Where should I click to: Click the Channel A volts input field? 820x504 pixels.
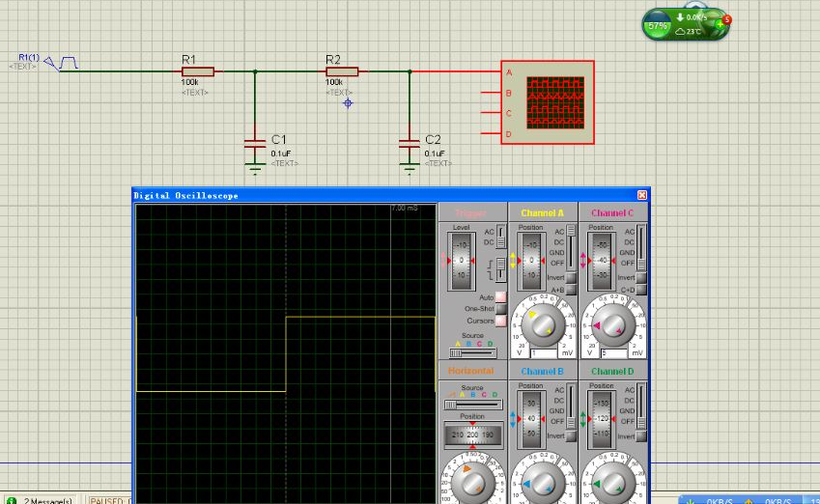pyautogui.click(x=544, y=353)
